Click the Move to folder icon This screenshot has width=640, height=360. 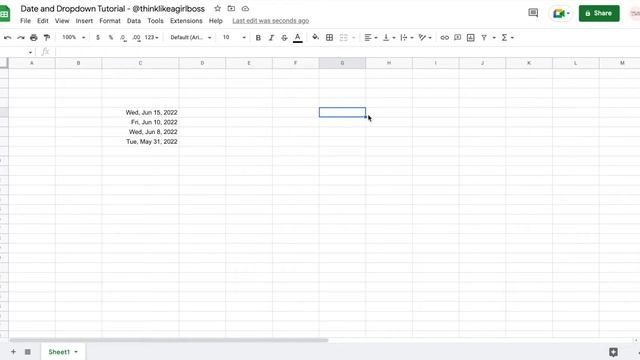pyautogui.click(x=231, y=9)
